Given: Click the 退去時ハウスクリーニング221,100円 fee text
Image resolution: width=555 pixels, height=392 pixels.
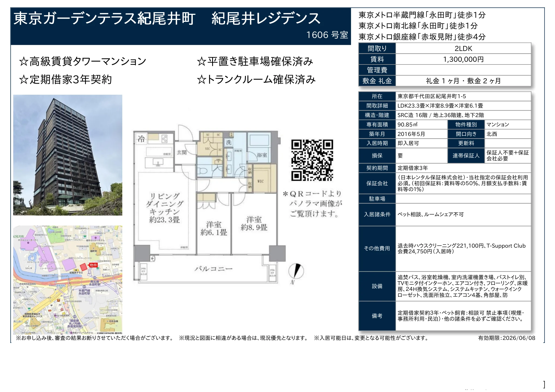Looking at the screenshot, I should tap(462, 248).
